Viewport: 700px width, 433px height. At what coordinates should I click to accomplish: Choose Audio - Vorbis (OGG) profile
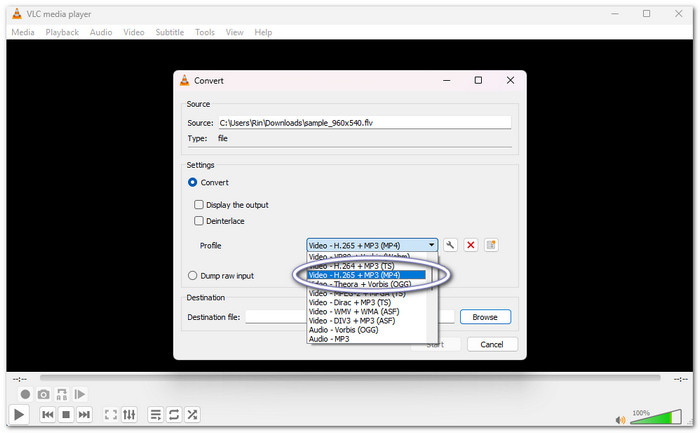tap(367, 329)
